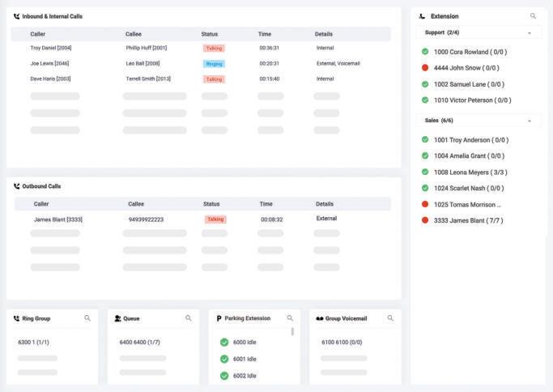Image resolution: width=553 pixels, height=392 pixels.
Task: Search within Parking Extension panel
Action: click(290, 318)
